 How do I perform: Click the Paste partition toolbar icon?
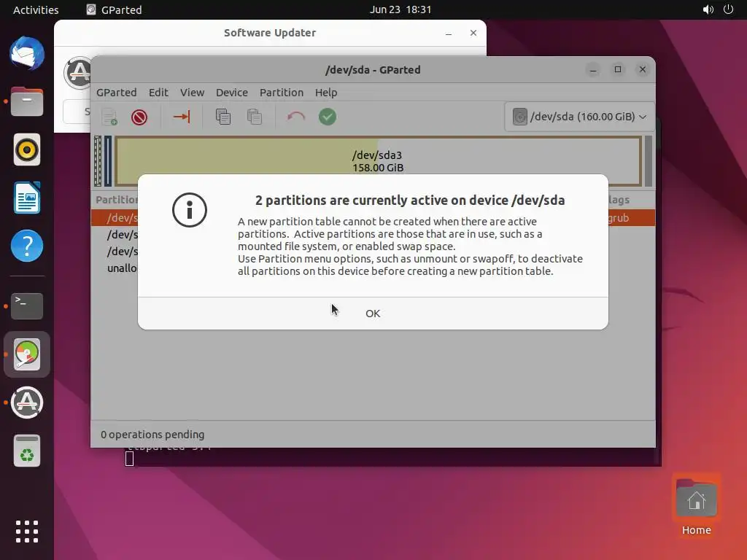[254, 117]
